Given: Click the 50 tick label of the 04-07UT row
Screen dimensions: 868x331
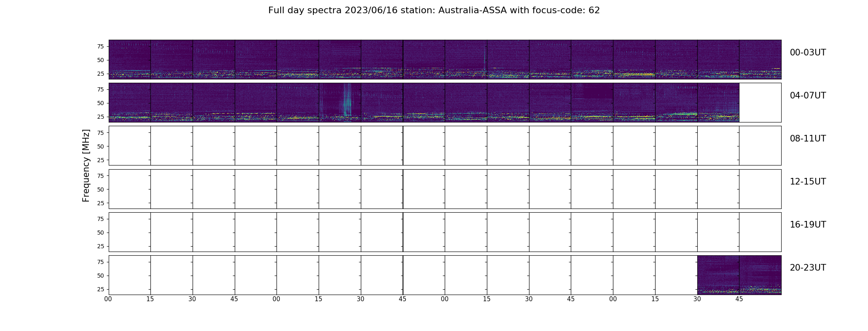Looking at the screenshot, I should coord(100,103).
